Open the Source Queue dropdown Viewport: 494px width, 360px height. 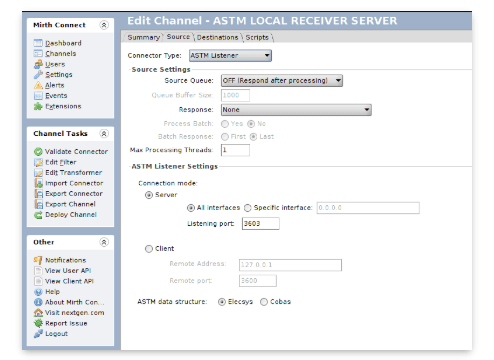point(282,81)
